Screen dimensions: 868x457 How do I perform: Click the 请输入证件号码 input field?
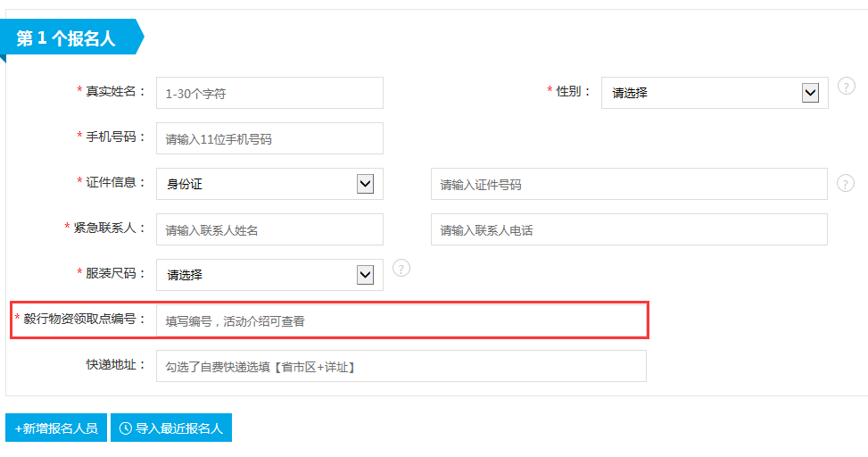(x=629, y=184)
